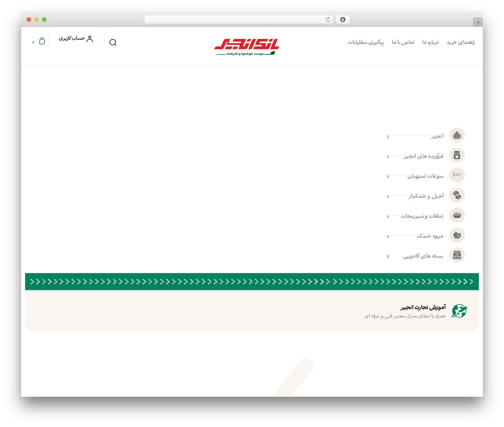Expand the سوغات استهبان chevron
The height and width of the screenshot is (427, 504).
(388, 176)
